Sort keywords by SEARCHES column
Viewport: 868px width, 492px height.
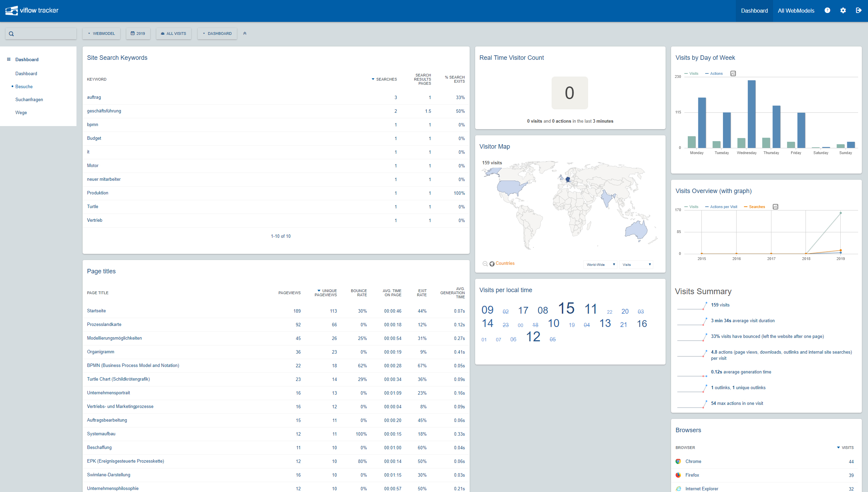(x=384, y=79)
